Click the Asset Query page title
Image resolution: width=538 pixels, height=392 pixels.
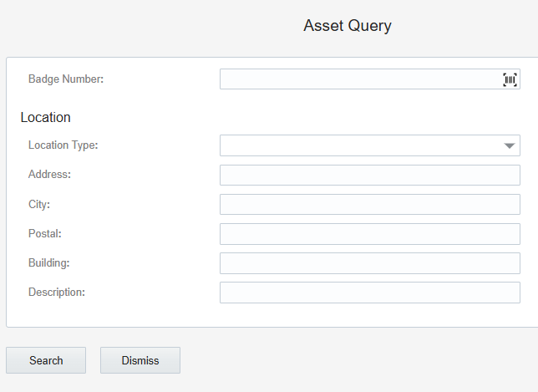coord(348,26)
